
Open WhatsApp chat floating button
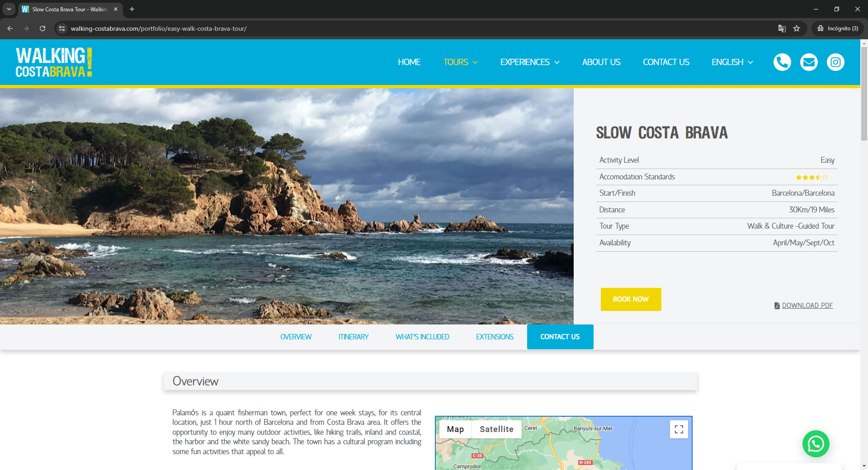tap(816, 444)
